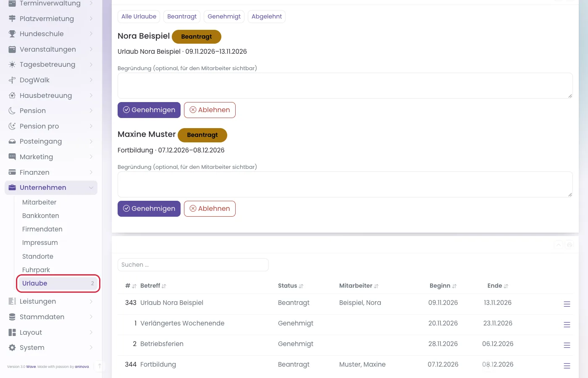This screenshot has width=588, height=378.
Task: Click the Veranstaltungen calendar icon
Action: pyautogui.click(x=12, y=49)
